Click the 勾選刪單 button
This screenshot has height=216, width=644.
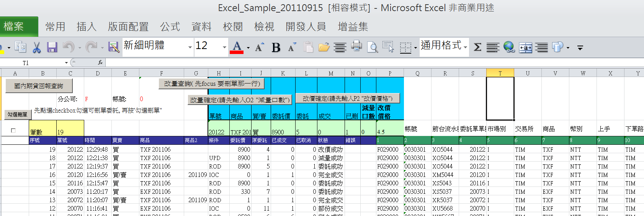tap(18, 115)
